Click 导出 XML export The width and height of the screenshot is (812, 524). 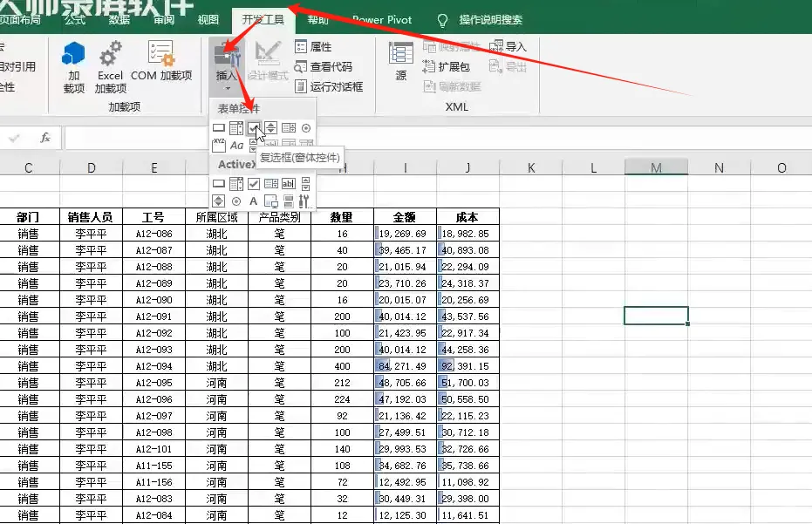508,67
